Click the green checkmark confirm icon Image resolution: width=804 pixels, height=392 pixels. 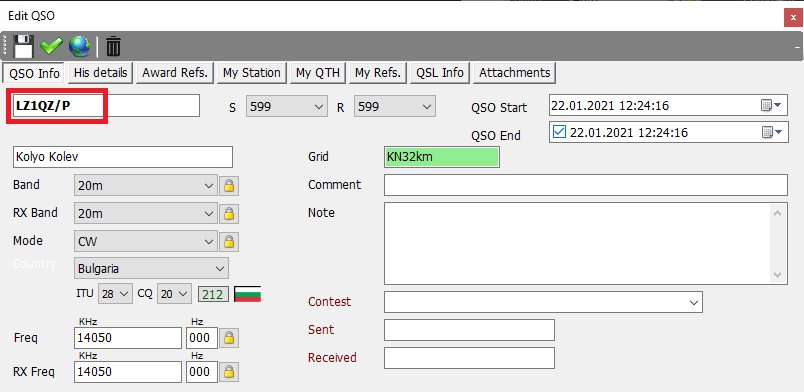tap(51, 46)
